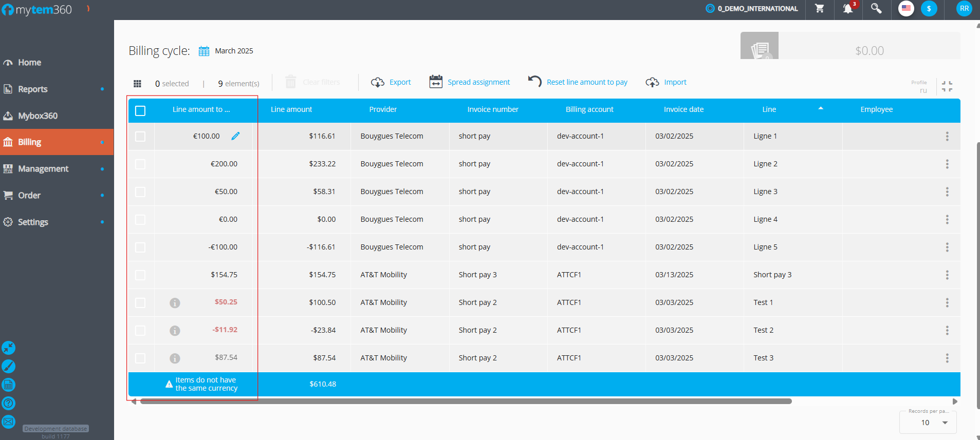Click Reset line amount to pay

coord(578,82)
